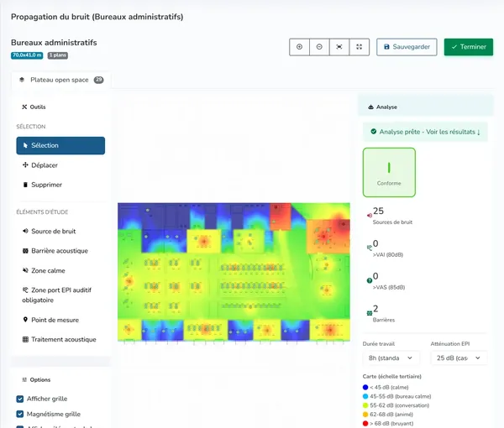Click the Options section header

coord(60,380)
